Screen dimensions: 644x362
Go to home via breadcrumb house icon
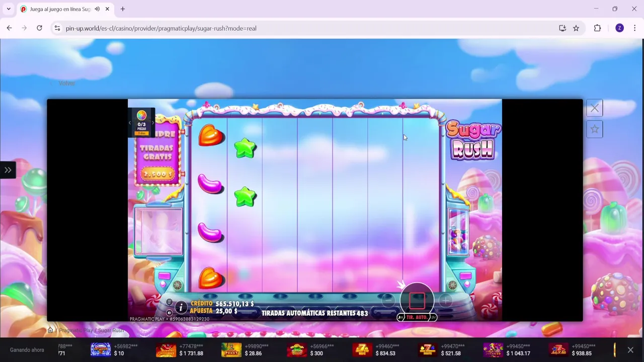(x=50, y=330)
